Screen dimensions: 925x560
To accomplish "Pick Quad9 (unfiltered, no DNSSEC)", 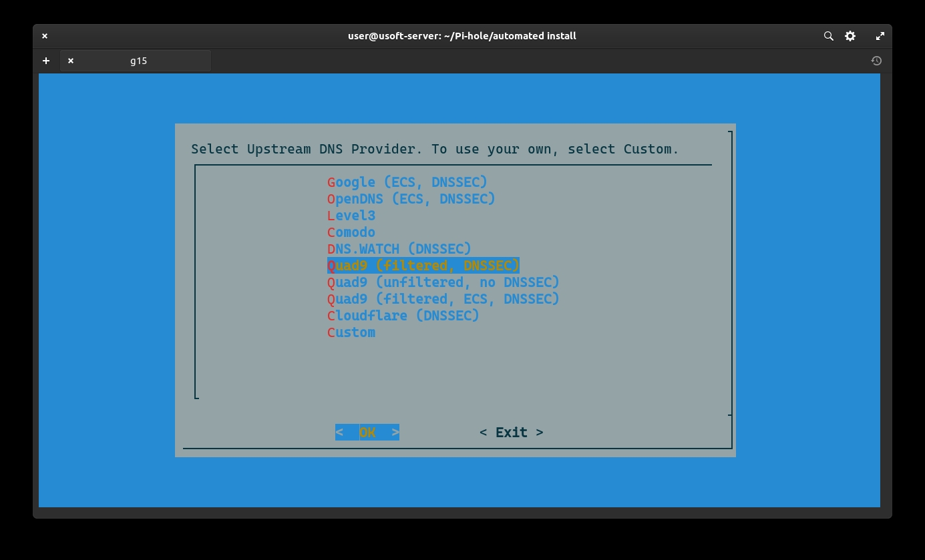I will (443, 282).
